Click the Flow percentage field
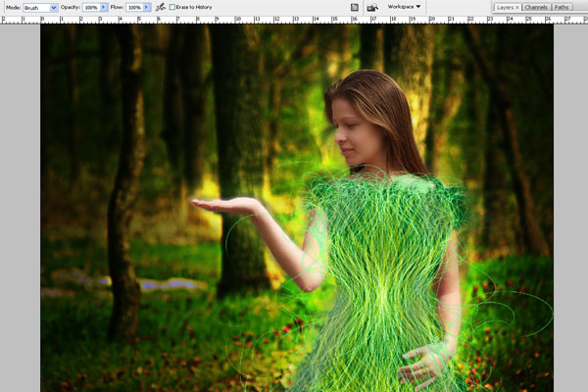This screenshot has width=588, height=392. pos(133,7)
